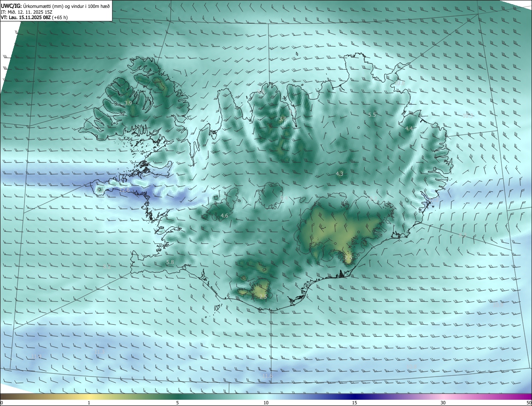Click the 4.6 value on the map
Viewport: 532px width, 406px height.
click(x=224, y=216)
